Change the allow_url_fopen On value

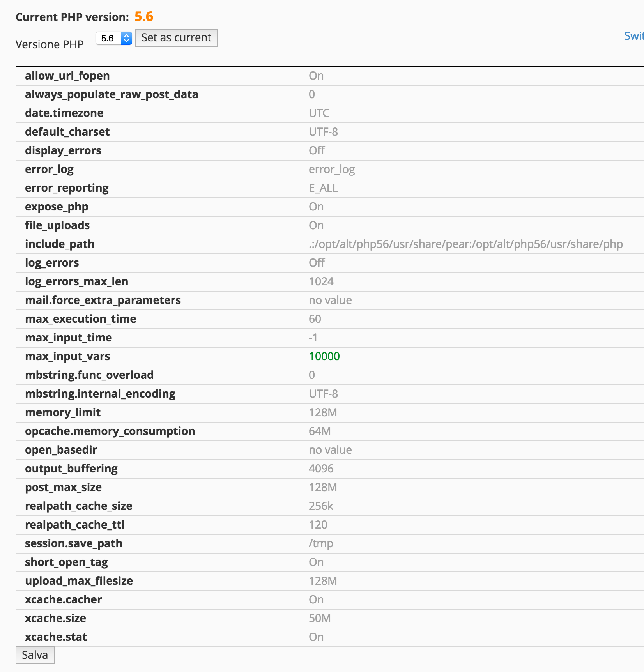(316, 76)
